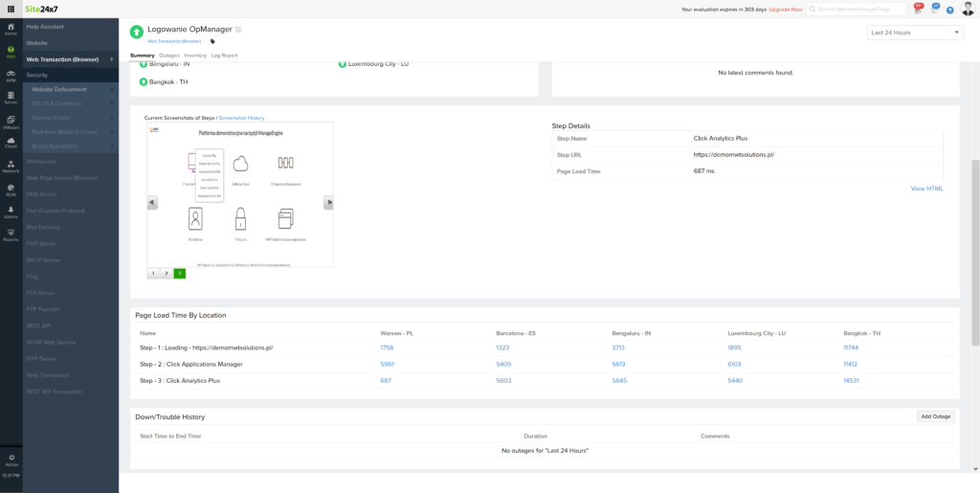Click the Add Outage button
The image size is (980, 493).
tap(935, 416)
